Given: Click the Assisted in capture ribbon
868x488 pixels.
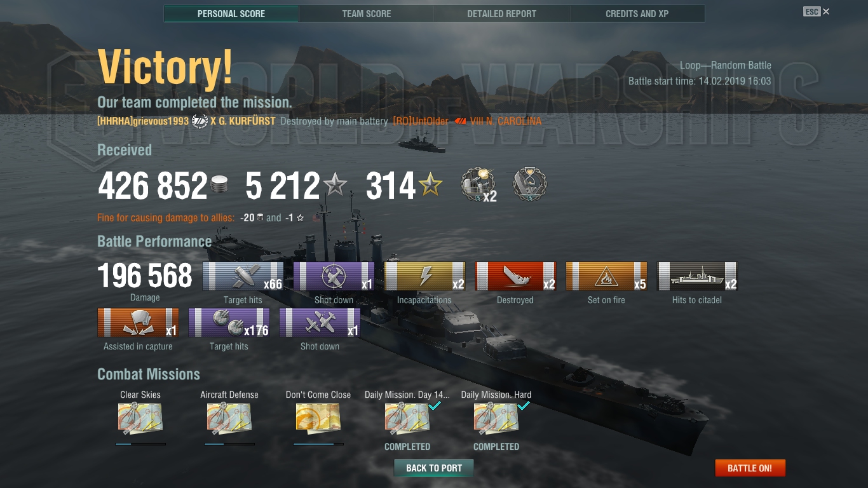Looking at the screenshot, I should pyautogui.click(x=138, y=323).
